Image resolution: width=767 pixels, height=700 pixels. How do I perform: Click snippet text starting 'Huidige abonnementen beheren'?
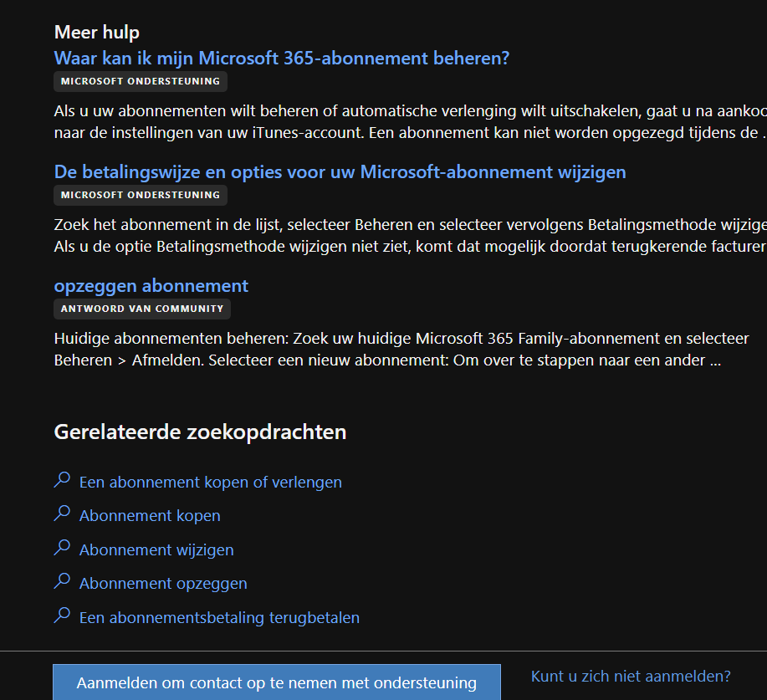[x=401, y=350]
